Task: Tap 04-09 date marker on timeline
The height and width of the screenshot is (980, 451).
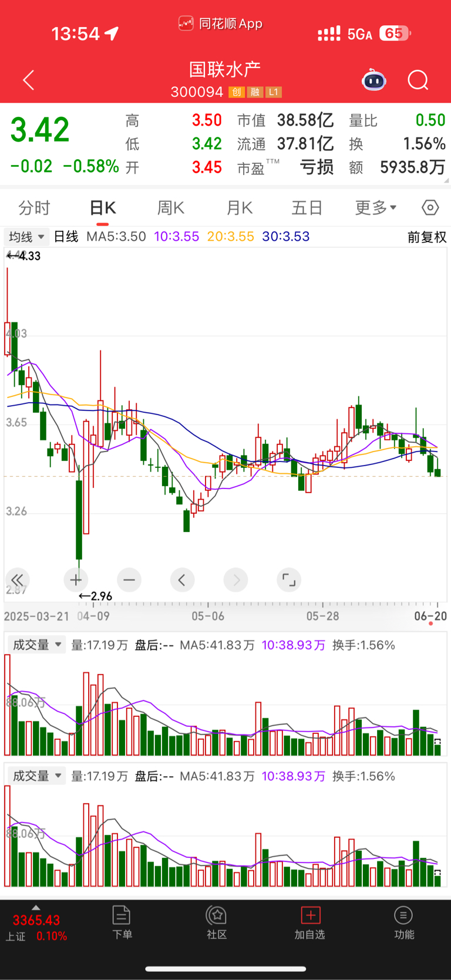Action: tap(93, 616)
